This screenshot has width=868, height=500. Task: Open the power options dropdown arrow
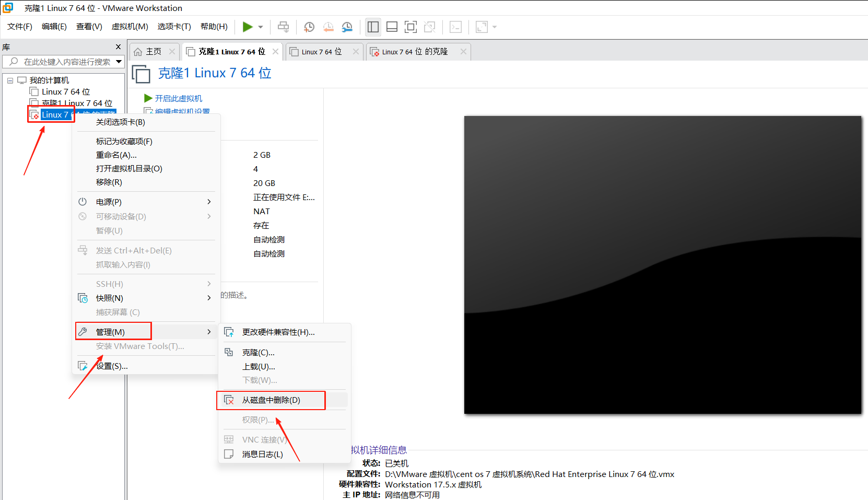pos(261,27)
